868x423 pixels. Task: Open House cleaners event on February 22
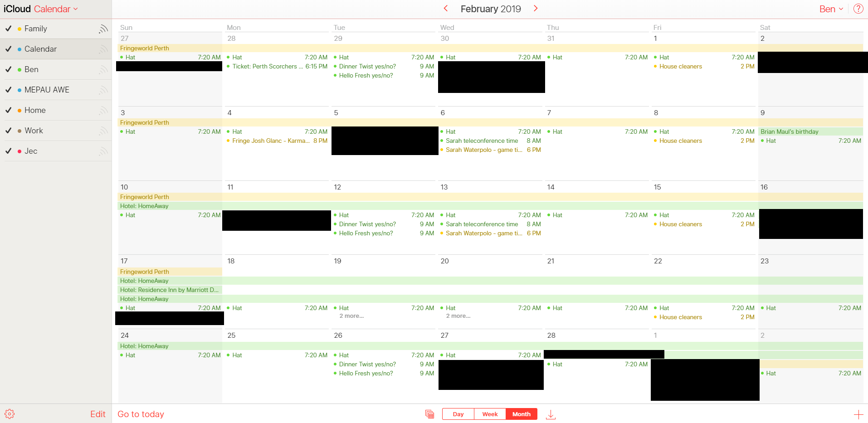pyautogui.click(x=704, y=317)
